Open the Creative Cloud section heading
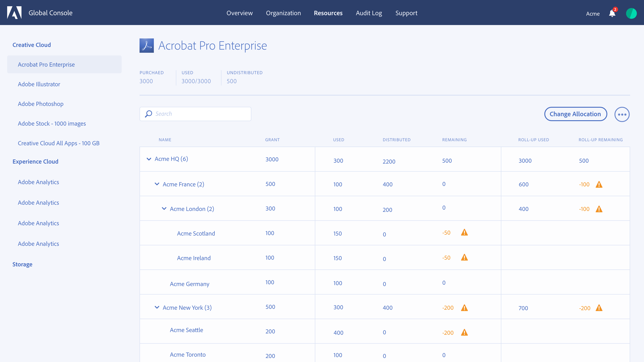 pos(32,45)
